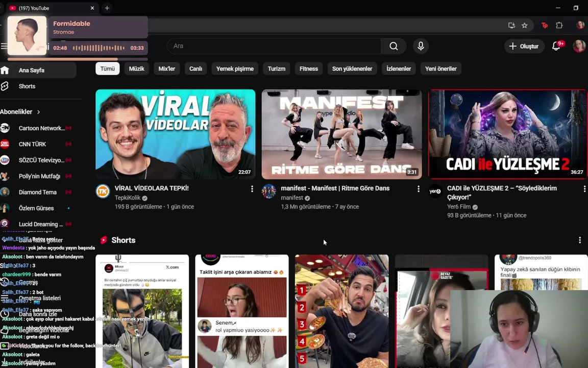The height and width of the screenshot is (368, 588).
Task: Play the CADI ile YÜZLEŞME 2 thumbnail
Action: (508, 134)
